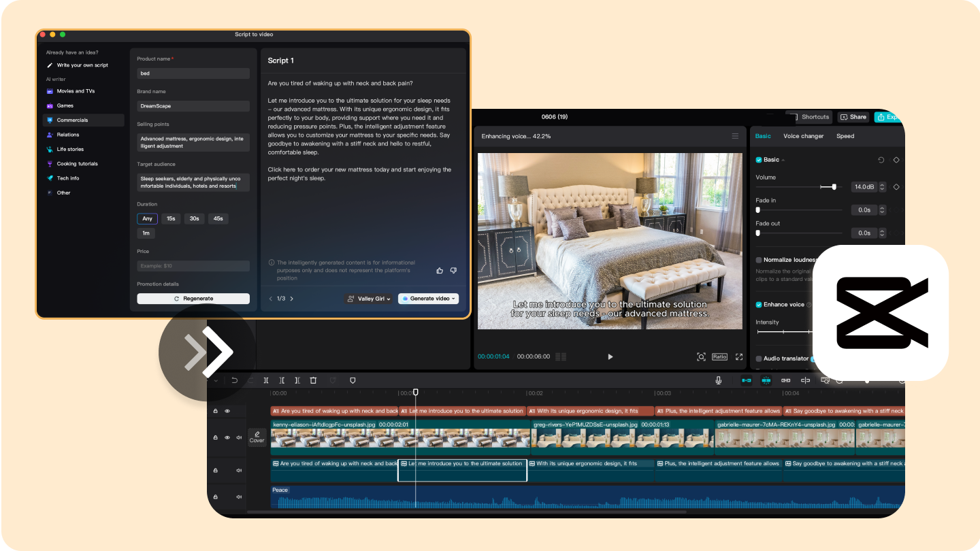
Task: Click the scan-frame icon beside Ratio
Action: 701,356
